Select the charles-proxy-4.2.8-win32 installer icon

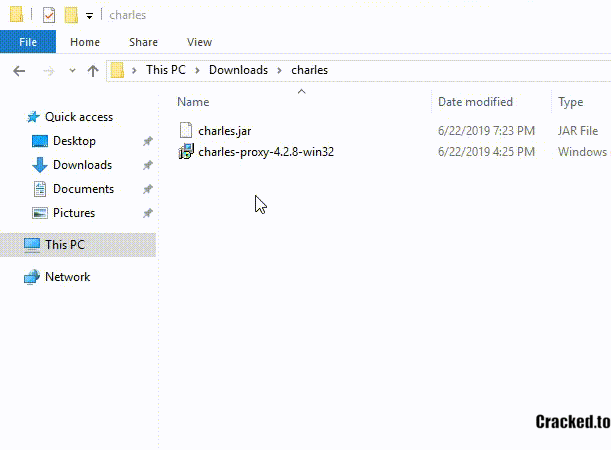(185, 152)
